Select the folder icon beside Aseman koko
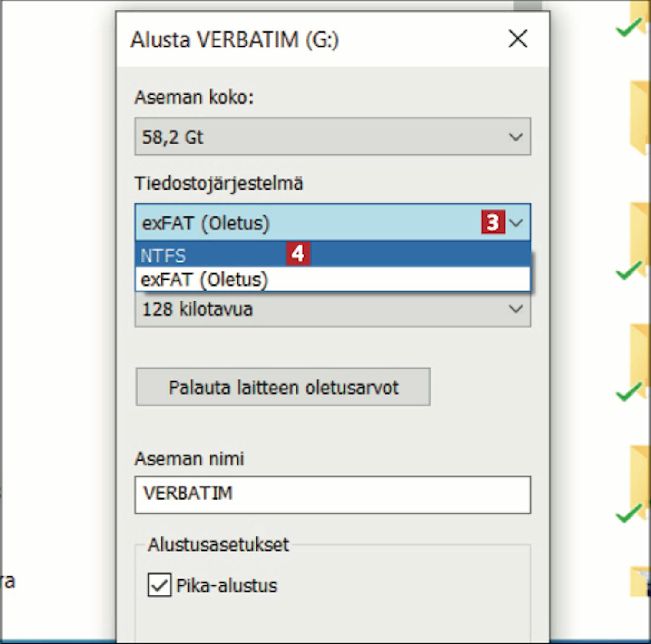651x644 pixels. tap(641, 117)
